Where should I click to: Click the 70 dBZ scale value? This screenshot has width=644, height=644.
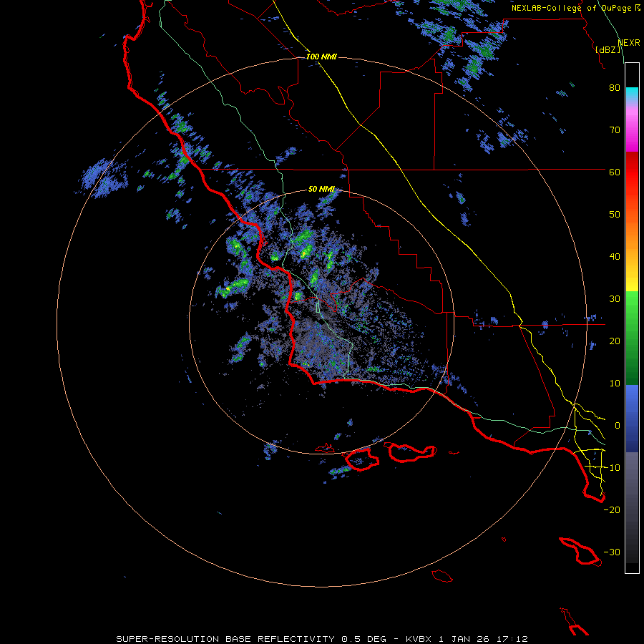coord(615,130)
